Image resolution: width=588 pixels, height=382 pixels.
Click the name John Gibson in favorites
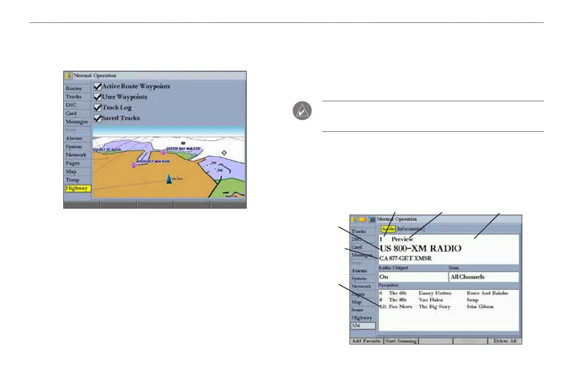pos(480,306)
